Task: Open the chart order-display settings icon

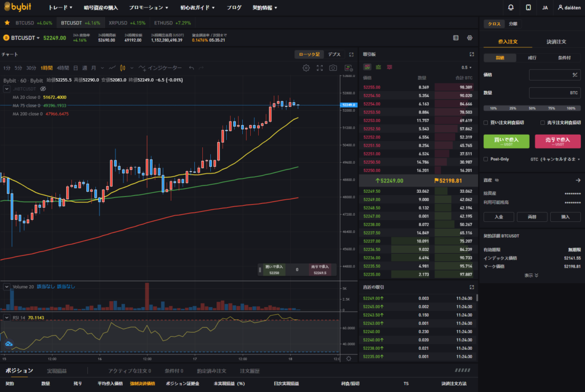Action: click(x=348, y=68)
